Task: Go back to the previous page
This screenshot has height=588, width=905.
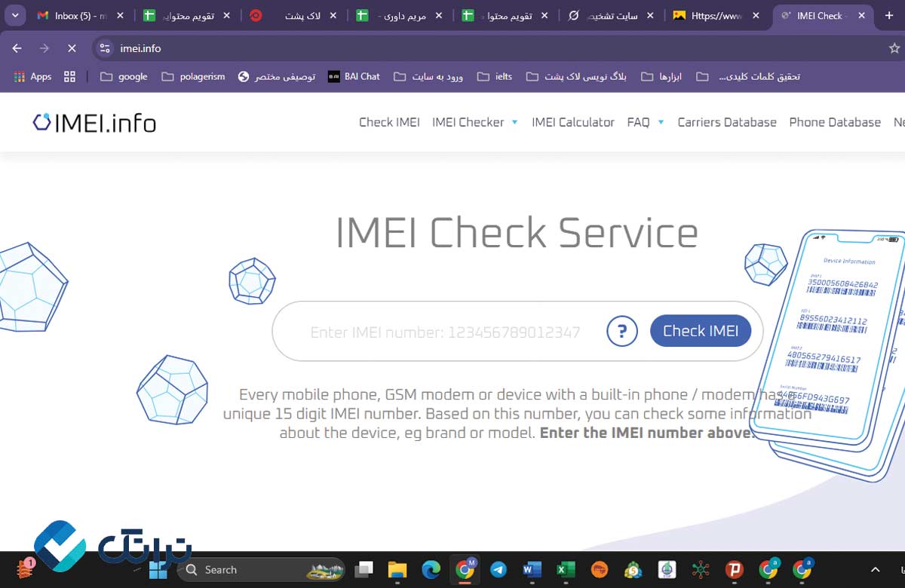Action: tap(17, 48)
